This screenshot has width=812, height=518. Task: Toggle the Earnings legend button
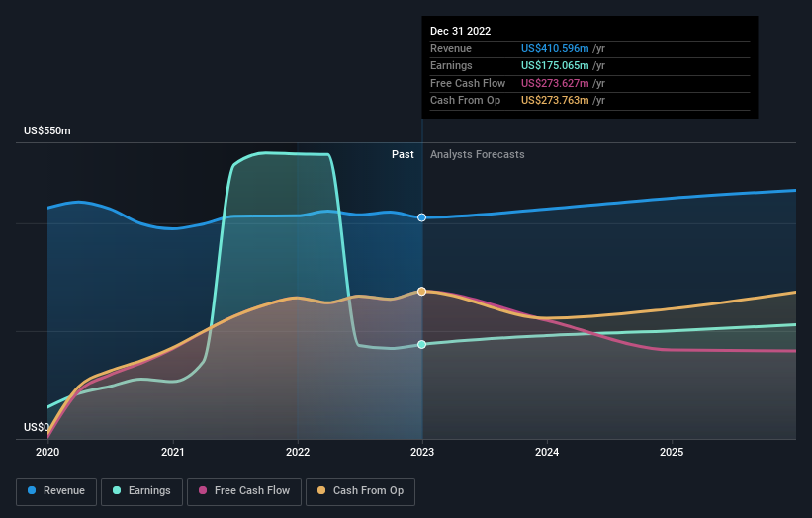[141, 490]
